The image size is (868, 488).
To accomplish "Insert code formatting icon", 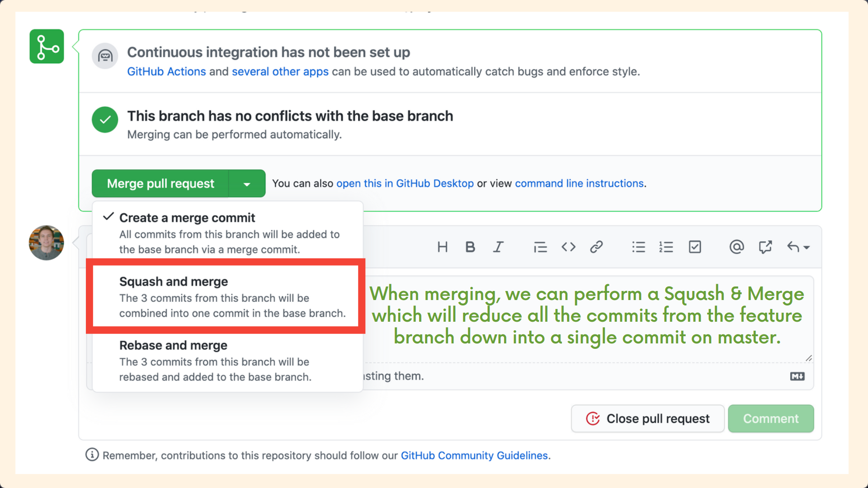I will 568,247.
